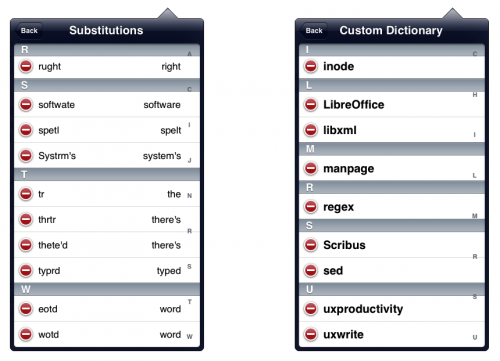Remove 'inode' from Custom Dictionary

[x=311, y=66]
